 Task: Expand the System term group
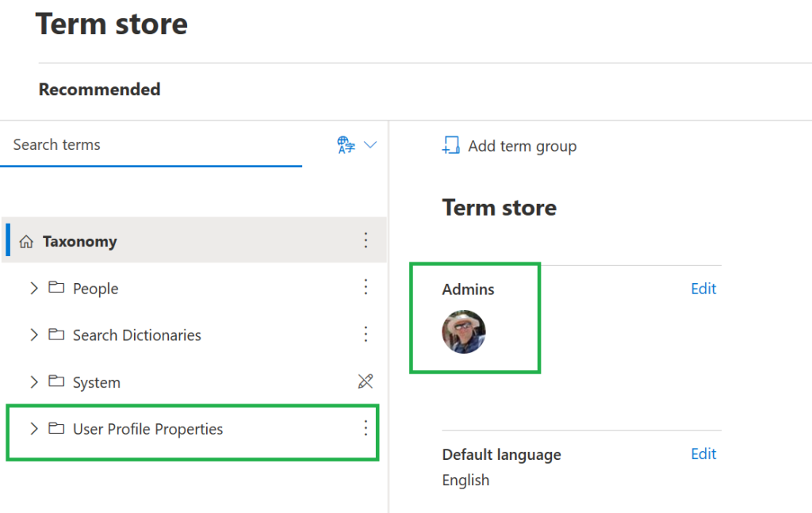click(34, 382)
